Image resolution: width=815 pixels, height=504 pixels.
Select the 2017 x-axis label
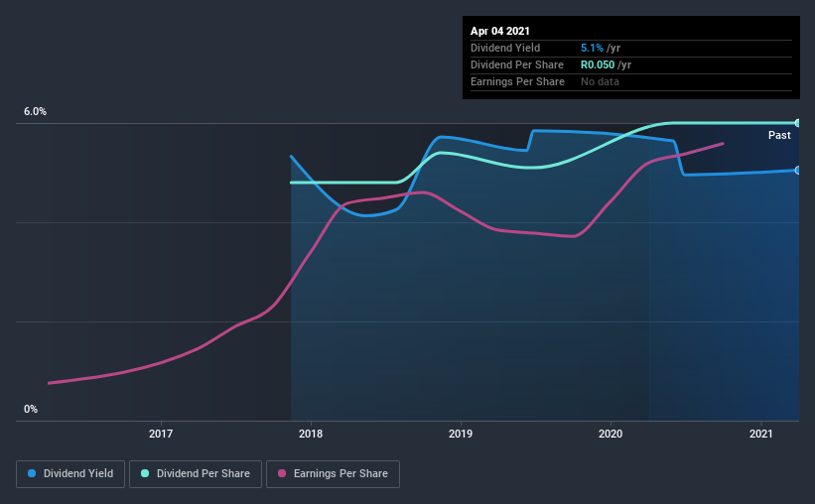pyautogui.click(x=161, y=434)
